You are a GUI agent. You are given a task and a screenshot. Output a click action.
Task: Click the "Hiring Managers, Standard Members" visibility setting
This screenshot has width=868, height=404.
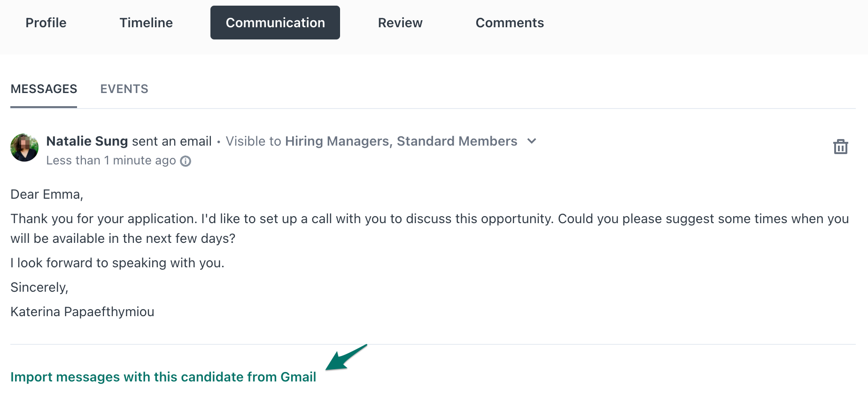[x=401, y=141]
